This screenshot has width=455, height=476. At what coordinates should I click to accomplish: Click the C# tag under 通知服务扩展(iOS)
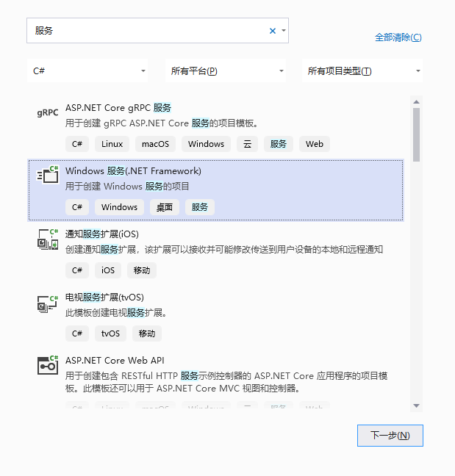click(x=77, y=270)
